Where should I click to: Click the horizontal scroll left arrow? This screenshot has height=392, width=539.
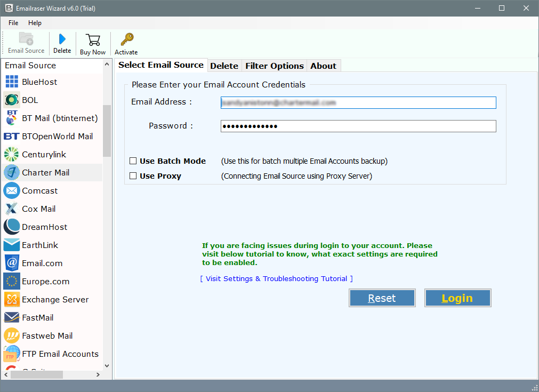pos(6,374)
